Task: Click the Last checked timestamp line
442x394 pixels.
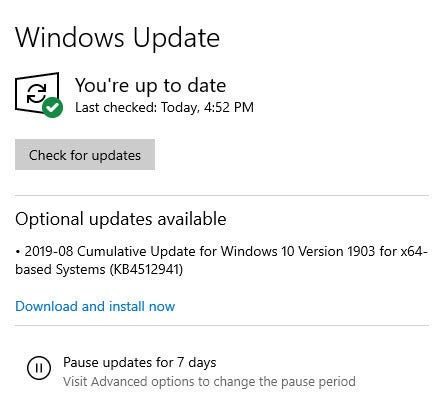Action: (164, 107)
